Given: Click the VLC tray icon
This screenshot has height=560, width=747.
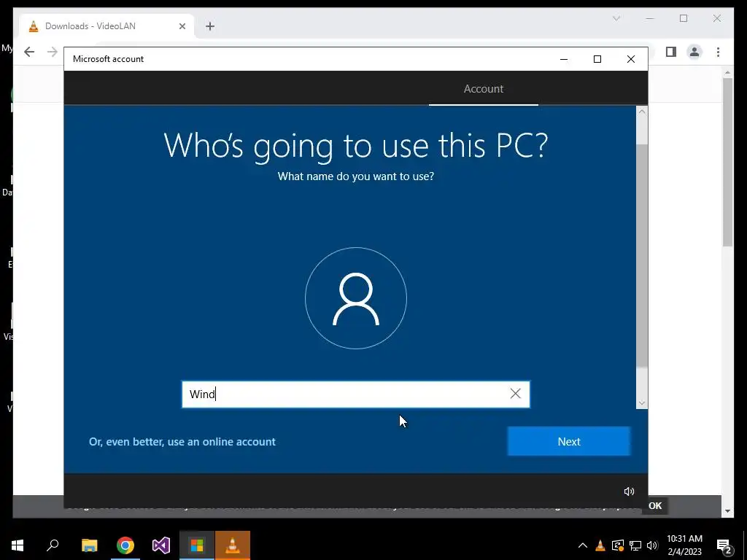Looking at the screenshot, I should coord(600,545).
